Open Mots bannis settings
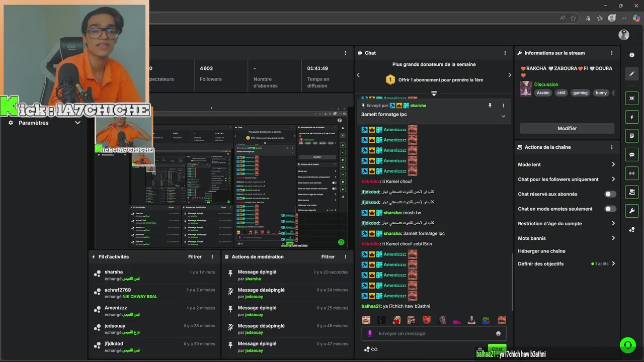The width and height of the screenshot is (644, 362). pyautogui.click(x=567, y=238)
